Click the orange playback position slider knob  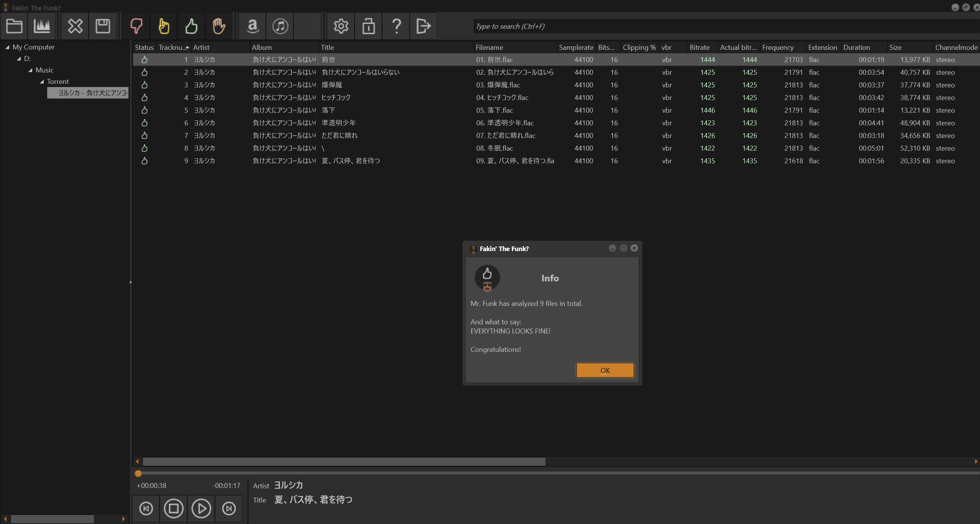tap(138, 473)
